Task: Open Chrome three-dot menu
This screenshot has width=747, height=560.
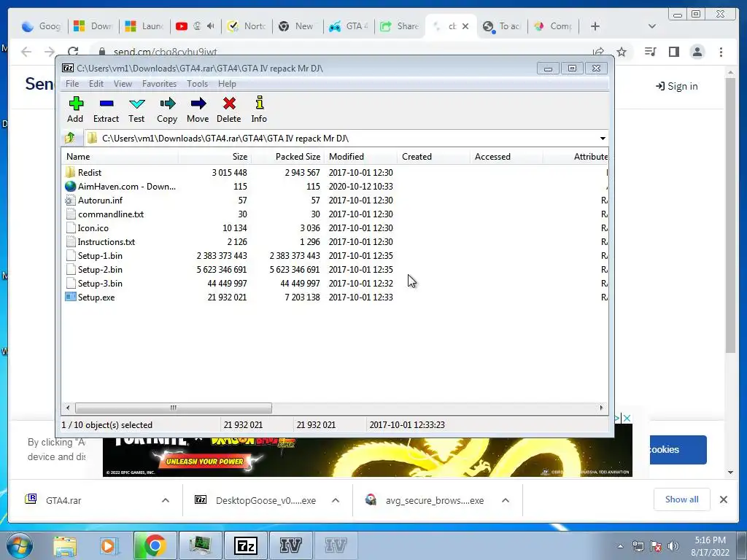Action: (721, 52)
